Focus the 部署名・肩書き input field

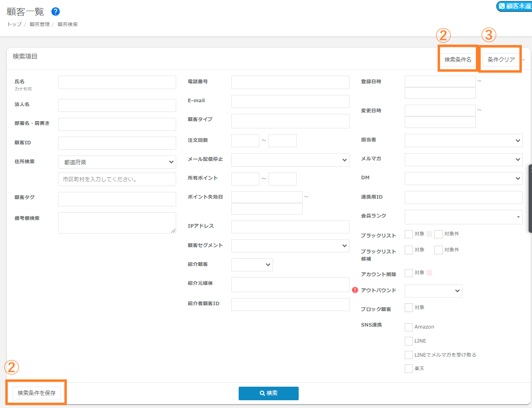(117, 125)
